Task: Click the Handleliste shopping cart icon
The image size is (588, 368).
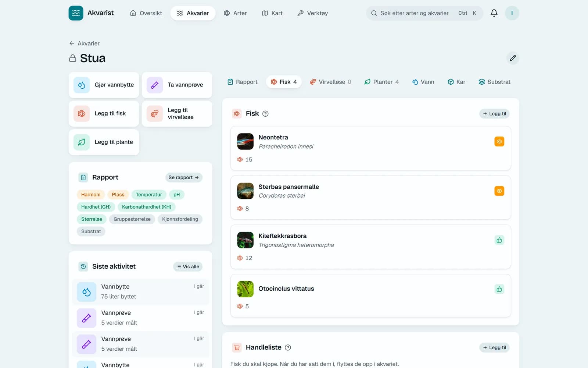Action: [237, 347]
